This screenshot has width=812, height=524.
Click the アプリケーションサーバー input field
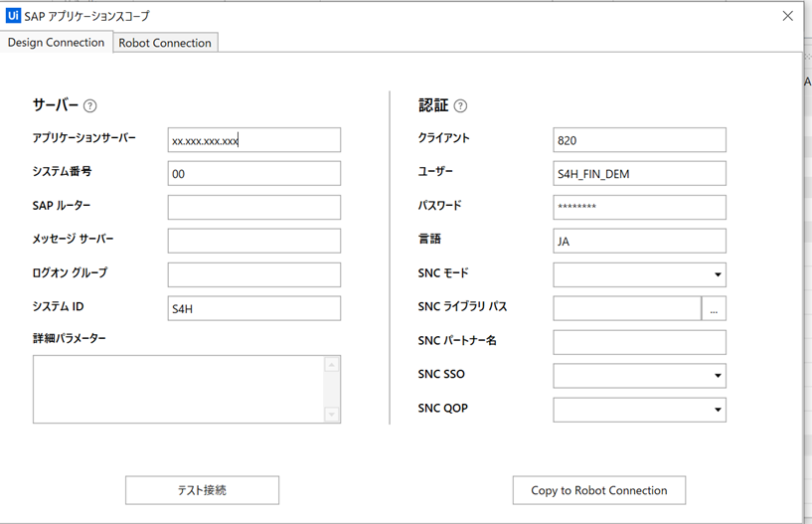point(254,140)
